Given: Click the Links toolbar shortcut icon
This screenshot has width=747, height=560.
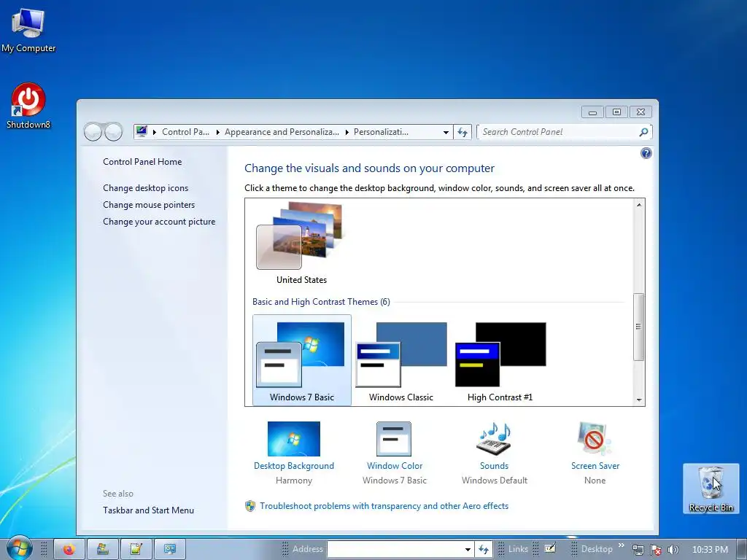Looking at the screenshot, I should tap(550, 548).
